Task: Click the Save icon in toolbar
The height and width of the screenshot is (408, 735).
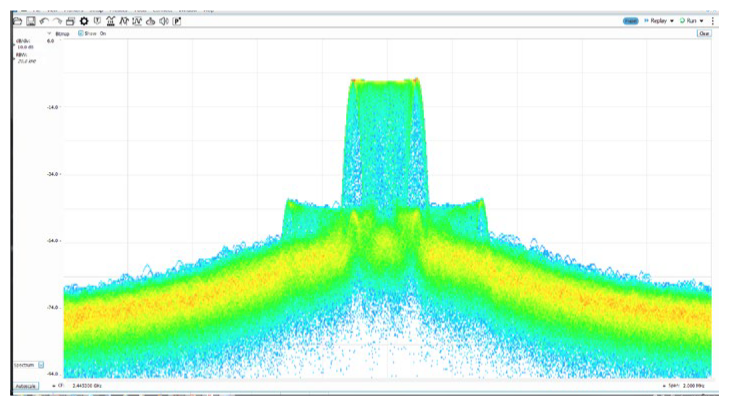Action: pos(31,21)
